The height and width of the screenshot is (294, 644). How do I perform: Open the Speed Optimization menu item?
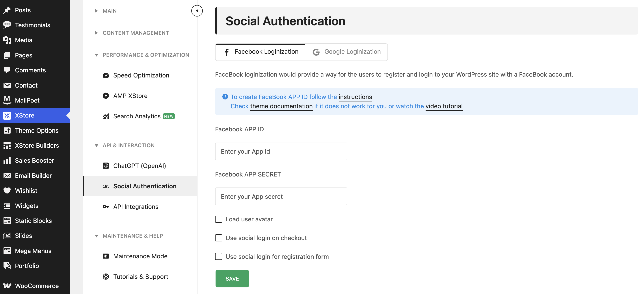140,75
